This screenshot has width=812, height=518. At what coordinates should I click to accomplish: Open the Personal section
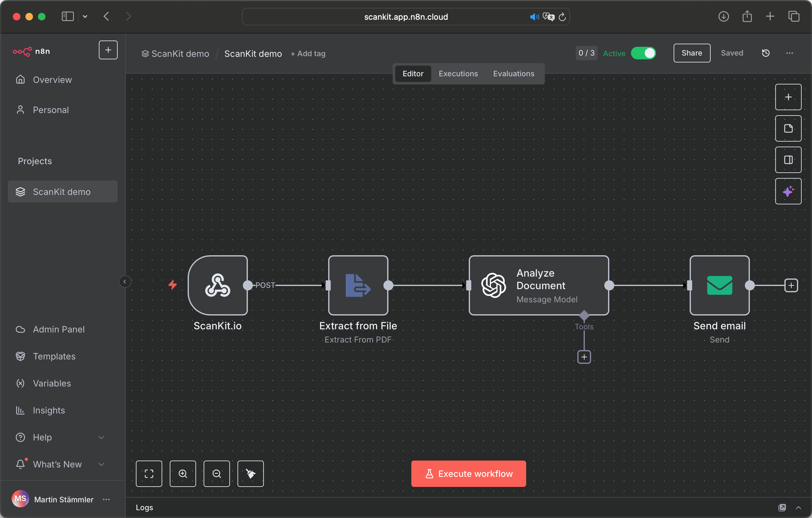click(x=63, y=110)
